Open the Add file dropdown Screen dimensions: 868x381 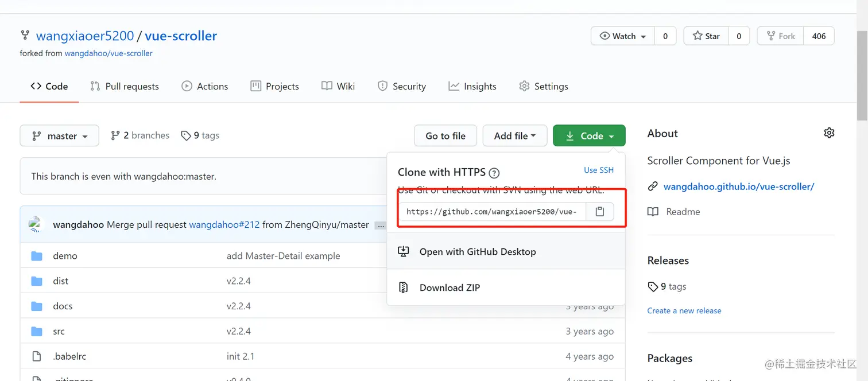click(515, 136)
